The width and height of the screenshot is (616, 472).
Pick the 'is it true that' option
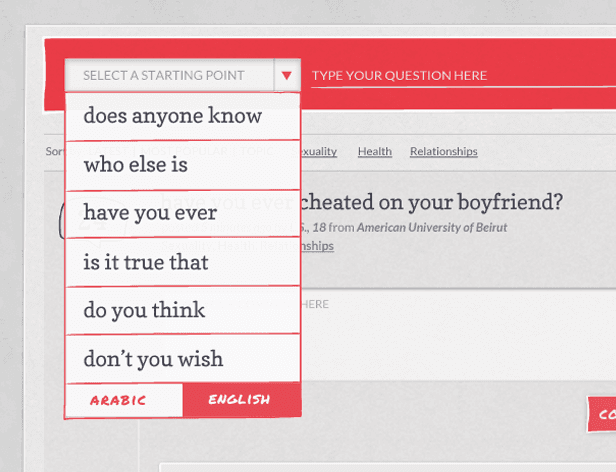point(183,262)
